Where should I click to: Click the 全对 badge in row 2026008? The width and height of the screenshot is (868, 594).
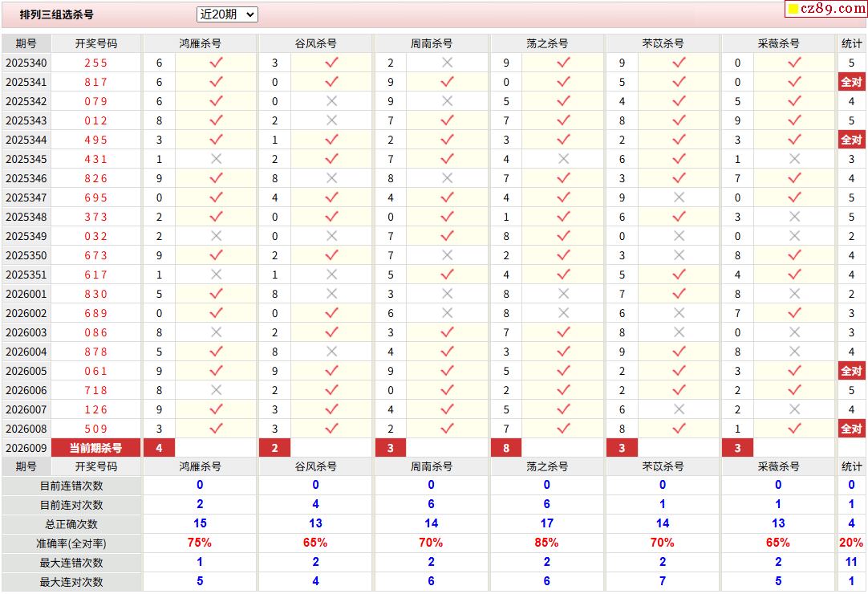(x=851, y=429)
